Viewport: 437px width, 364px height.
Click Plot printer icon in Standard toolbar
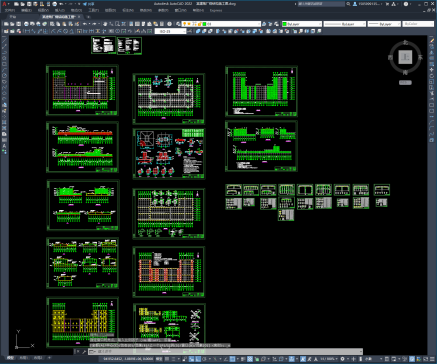coord(26,24)
